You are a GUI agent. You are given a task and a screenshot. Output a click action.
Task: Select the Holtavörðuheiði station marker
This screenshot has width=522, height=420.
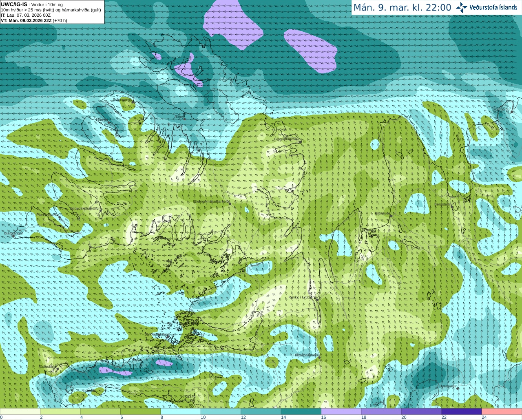tap(319, 357)
